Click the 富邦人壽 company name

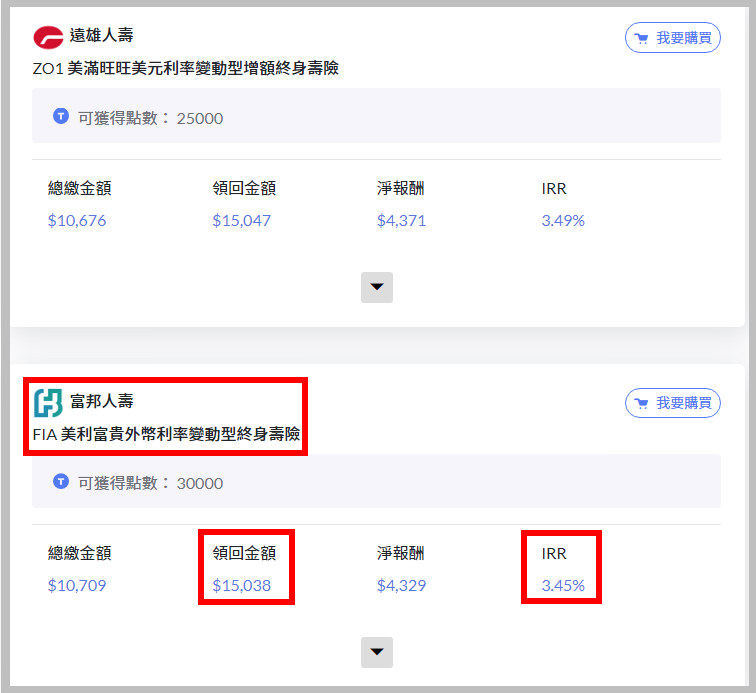click(102, 401)
